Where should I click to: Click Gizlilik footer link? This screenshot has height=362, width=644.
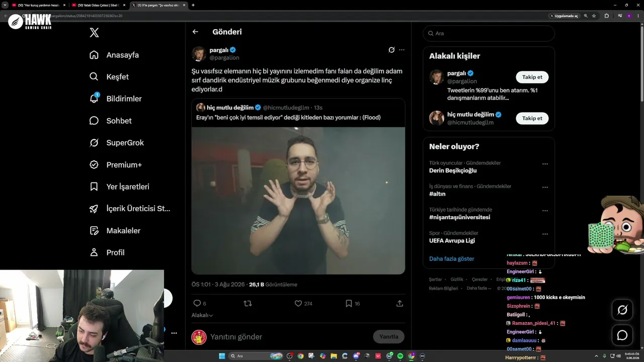(457, 280)
